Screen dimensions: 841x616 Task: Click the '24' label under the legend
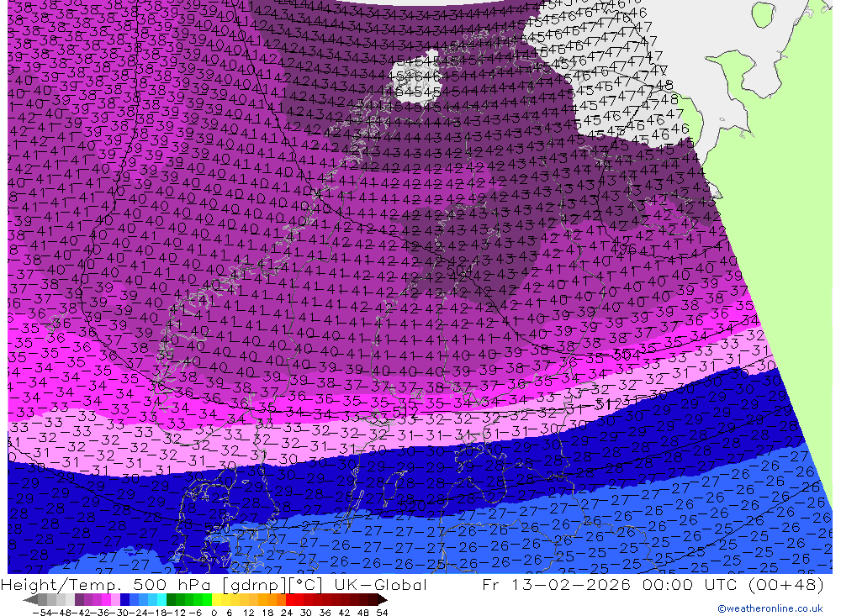(287, 613)
